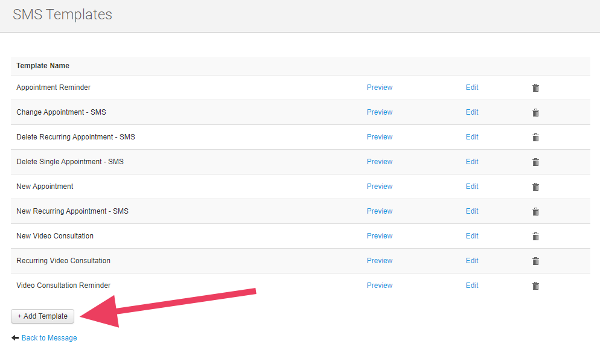Image resolution: width=600 pixels, height=364 pixels.
Task: Click the + Add Template button
Action: (42, 316)
